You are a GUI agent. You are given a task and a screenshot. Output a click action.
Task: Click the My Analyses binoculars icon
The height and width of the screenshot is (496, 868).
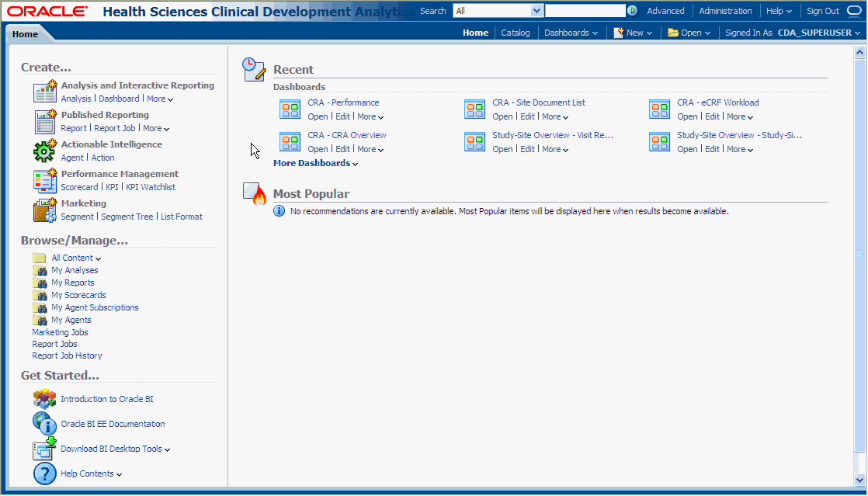(40, 271)
